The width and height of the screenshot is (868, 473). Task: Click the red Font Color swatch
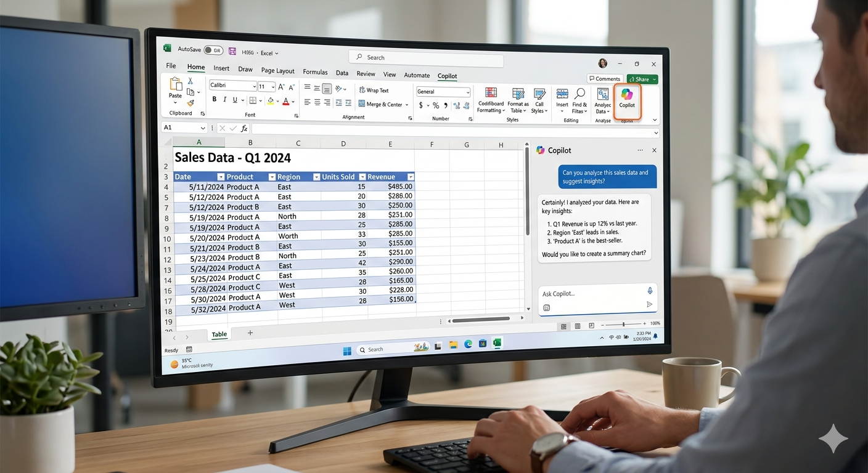coord(286,100)
